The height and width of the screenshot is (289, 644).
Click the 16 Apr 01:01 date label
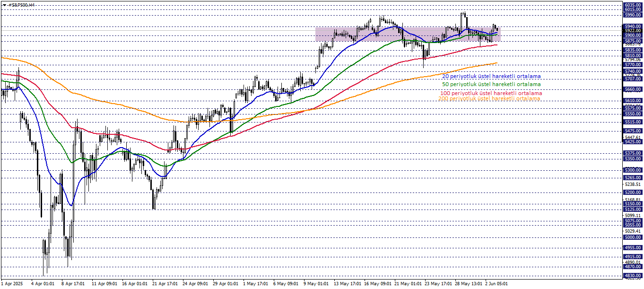[135, 284]
